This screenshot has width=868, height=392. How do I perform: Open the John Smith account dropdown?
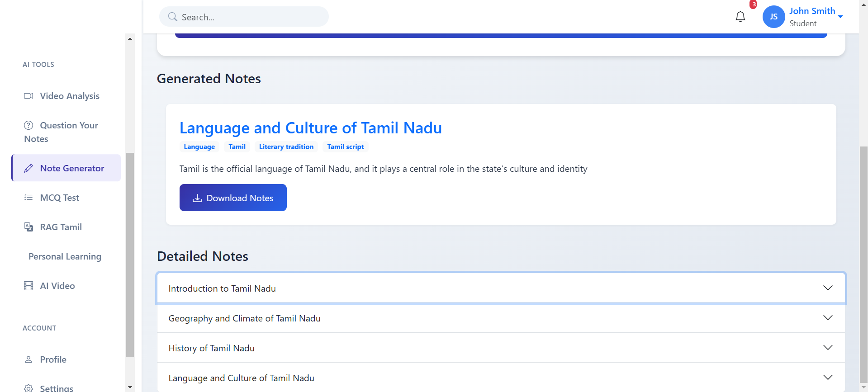(840, 17)
